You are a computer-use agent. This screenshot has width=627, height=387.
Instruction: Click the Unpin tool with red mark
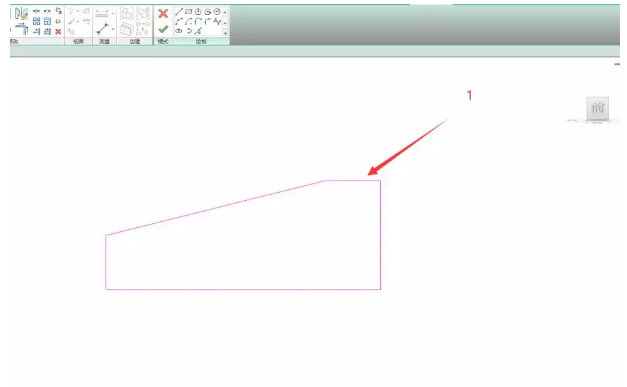point(58,11)
